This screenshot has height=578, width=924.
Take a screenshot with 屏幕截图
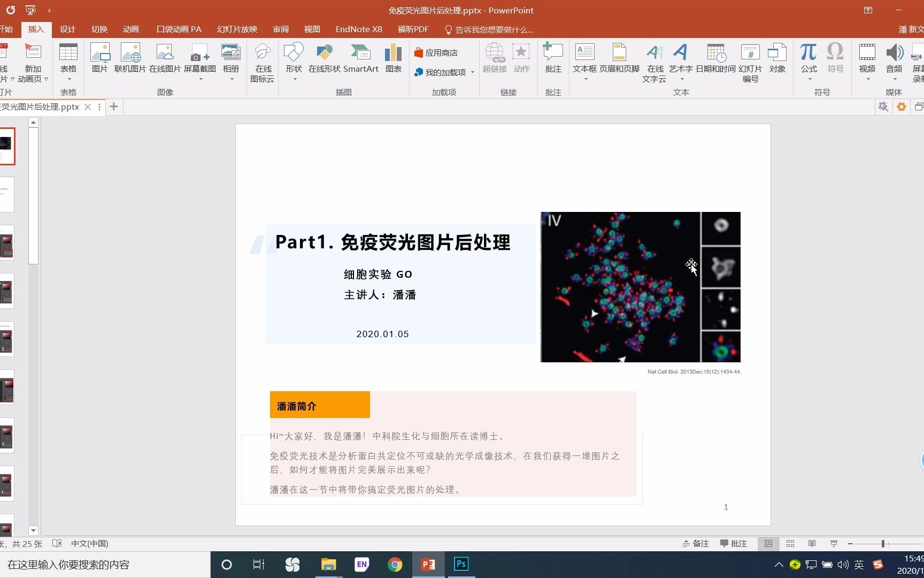click(200, 58)
